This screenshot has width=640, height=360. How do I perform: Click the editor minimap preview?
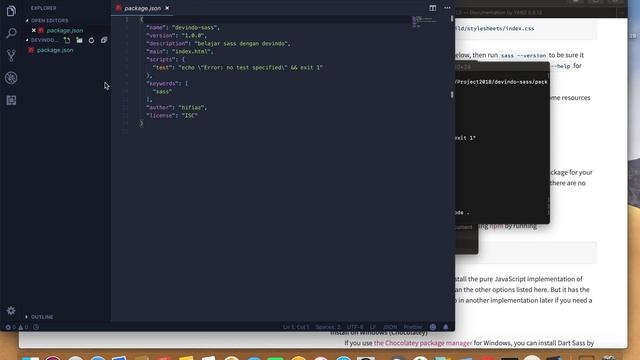click(424, 22)
